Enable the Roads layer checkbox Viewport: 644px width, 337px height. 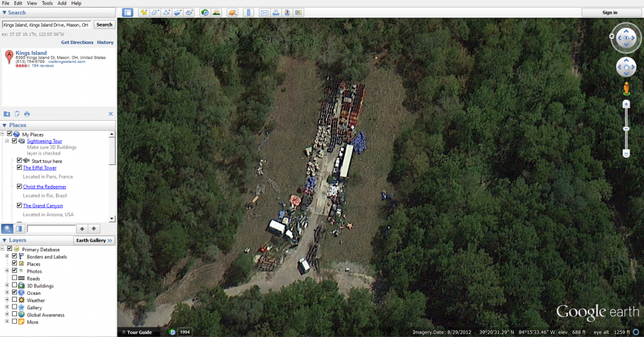pos(14,279)
